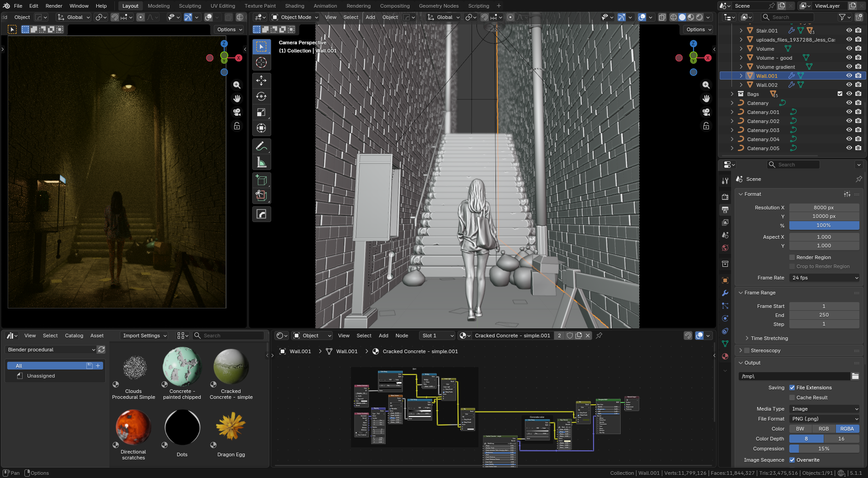Select All catalog in asset browser

[55, 366]
